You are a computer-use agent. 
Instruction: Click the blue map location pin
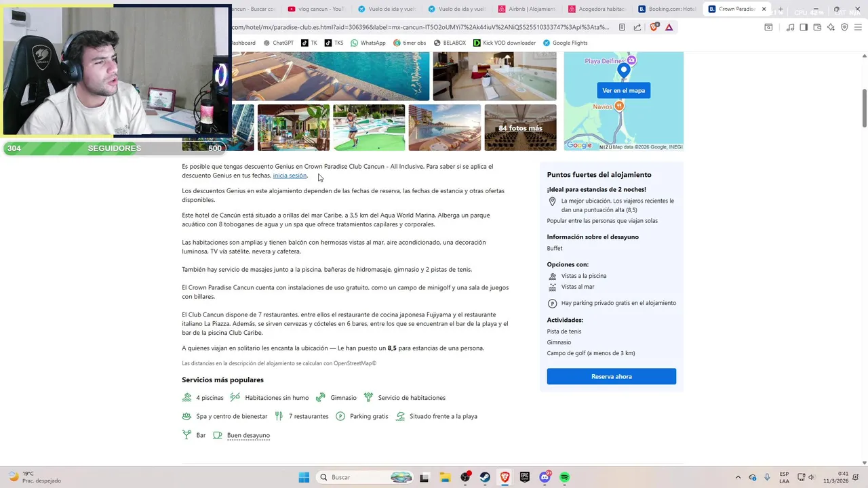[x=623, y=70]
